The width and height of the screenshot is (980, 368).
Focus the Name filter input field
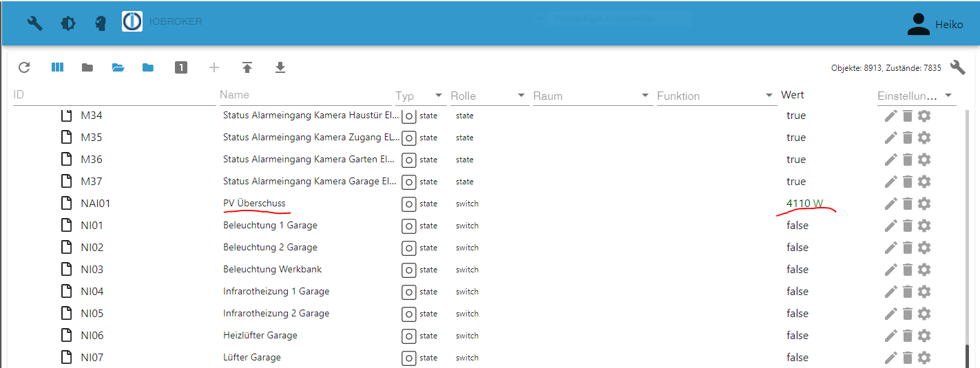click(304, 95)
